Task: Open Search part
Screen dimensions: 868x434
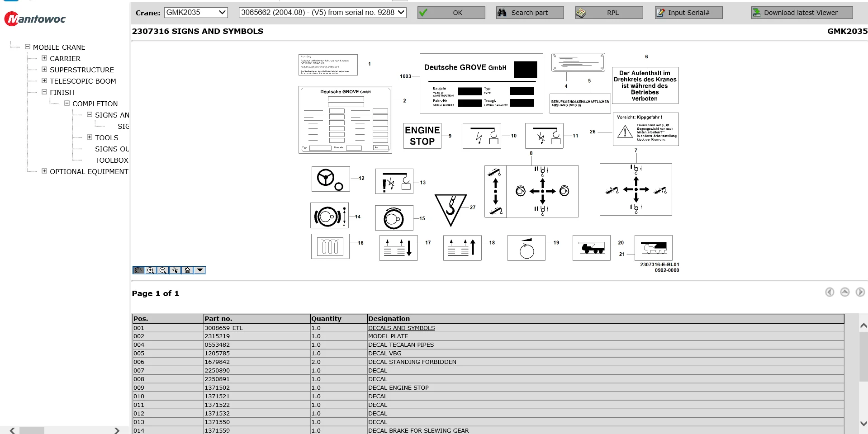Action: pos(530,13)
